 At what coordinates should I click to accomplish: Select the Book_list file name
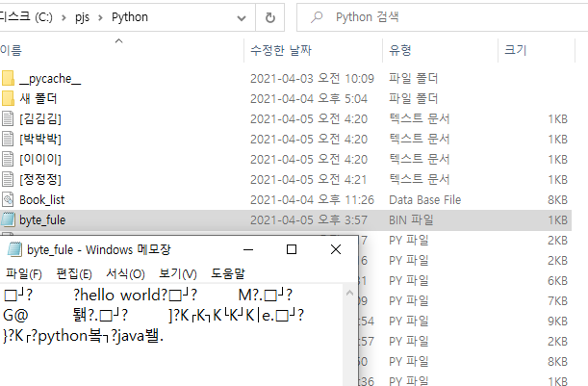pos(42,200)
